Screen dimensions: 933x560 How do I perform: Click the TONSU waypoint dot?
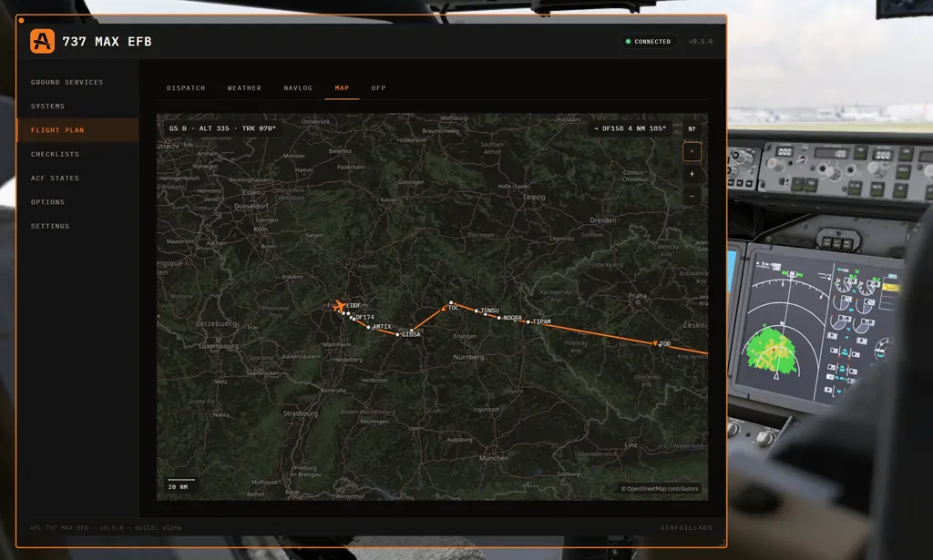pyautogui.click(x=476, y=311)
